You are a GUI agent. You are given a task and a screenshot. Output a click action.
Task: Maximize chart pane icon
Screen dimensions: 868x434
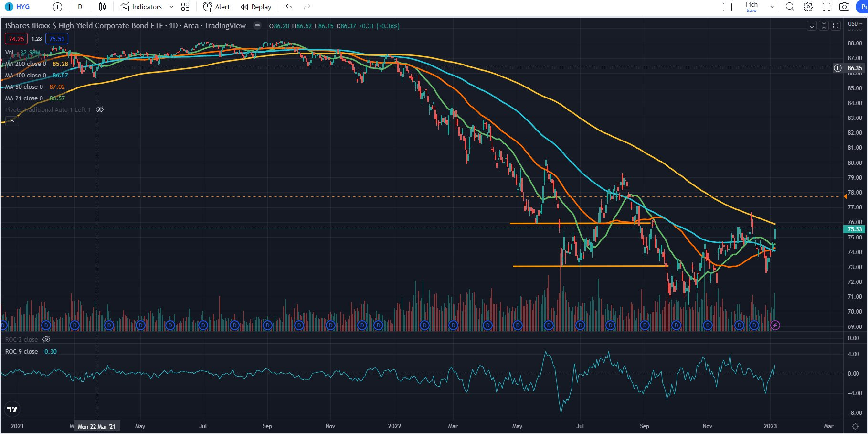pos(836,26)
